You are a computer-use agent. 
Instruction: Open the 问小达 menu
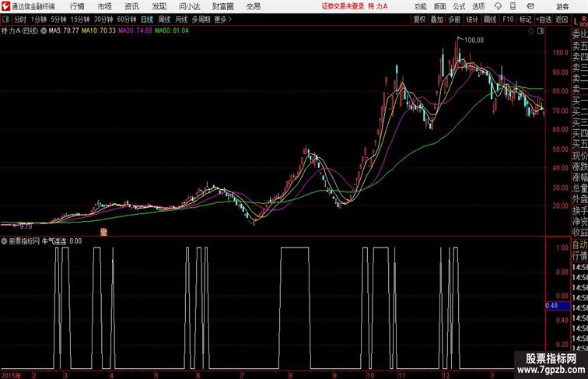coord(189,6)
